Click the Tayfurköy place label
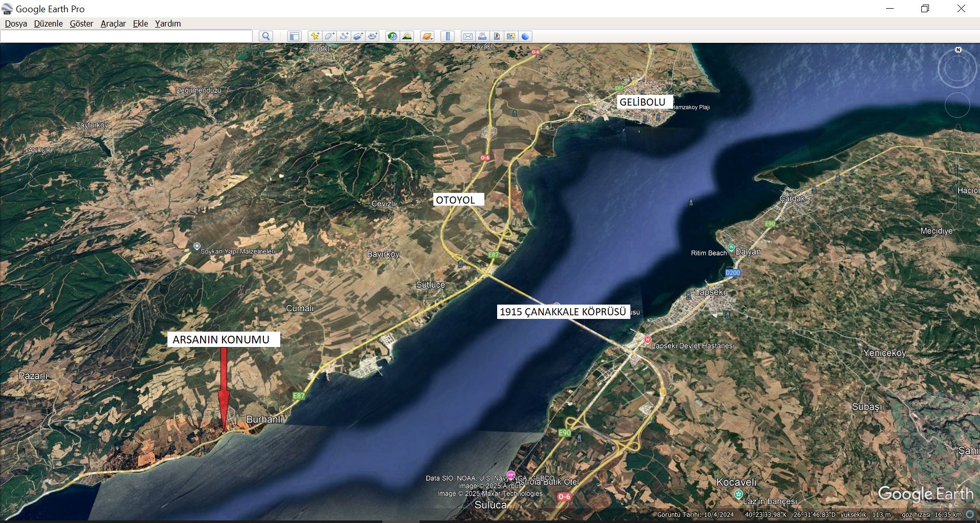 [x=92, y=125]
